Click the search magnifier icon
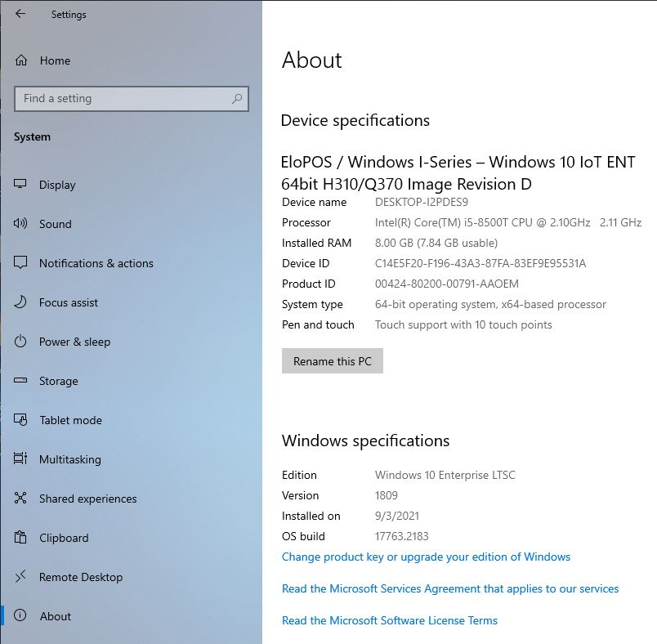Viewport: 657px width, 644px height. pos(237,98)
